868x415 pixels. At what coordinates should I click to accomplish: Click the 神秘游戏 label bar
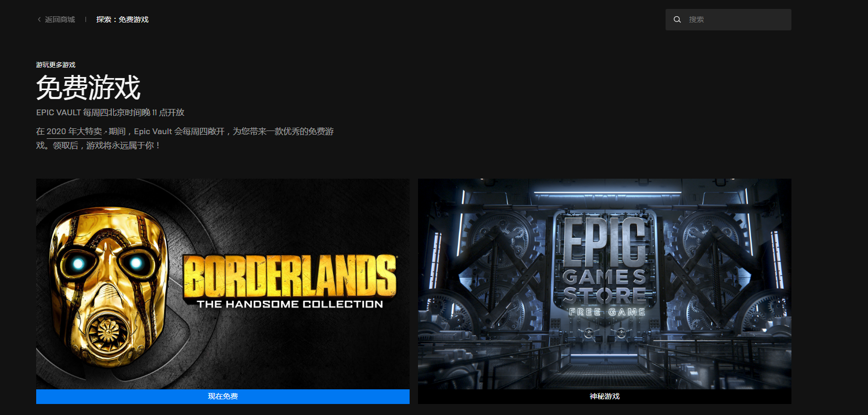pos(605,397)
